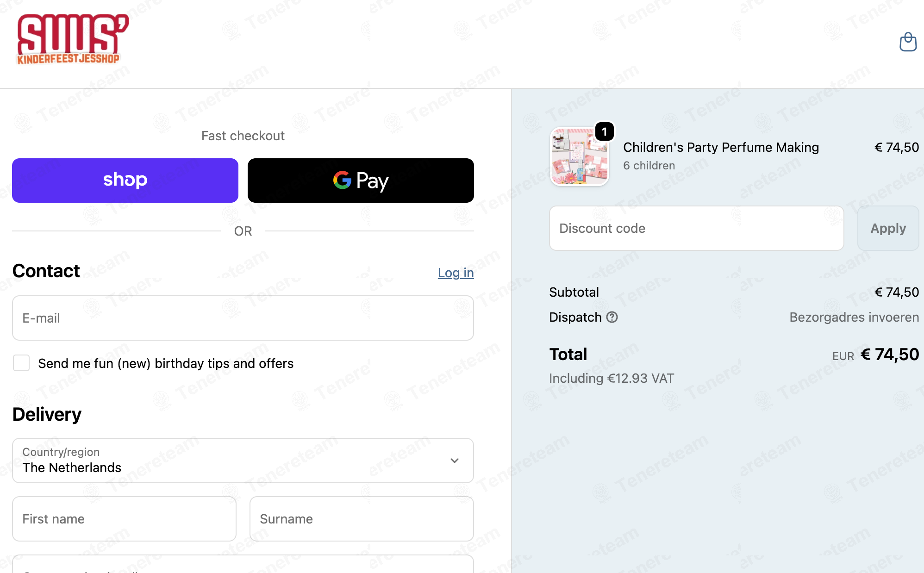The width and height of the screenshot is (924, 573).
Task: Select the Surname field
Action: click(362, 519)
